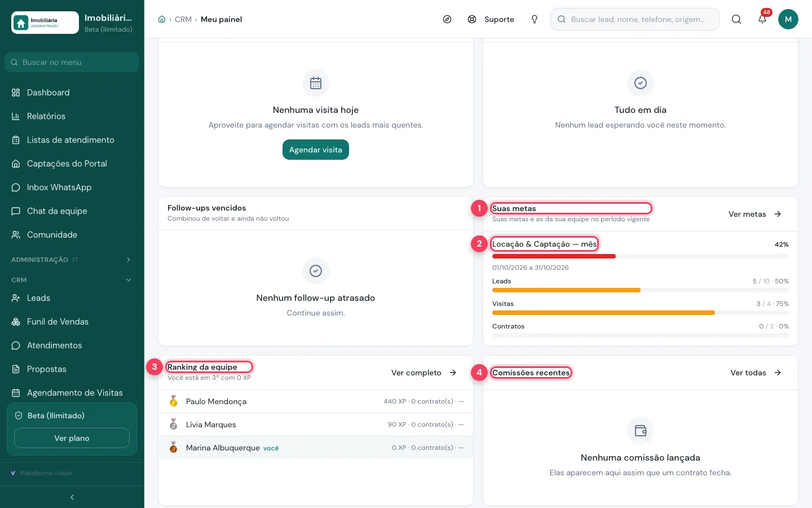The width and height of the screenshot is (812, 508).
Task: Click the Visitas orange progress bar
Action: (x=603, y=313)
